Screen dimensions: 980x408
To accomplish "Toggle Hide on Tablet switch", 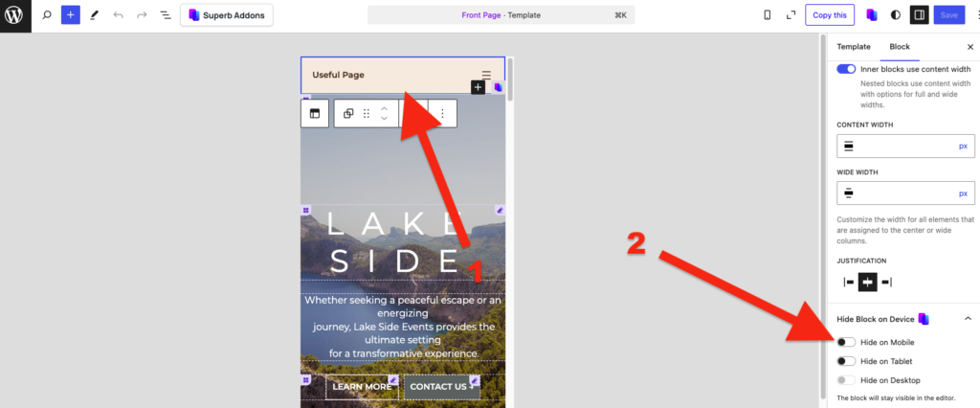I will [846, 361].
